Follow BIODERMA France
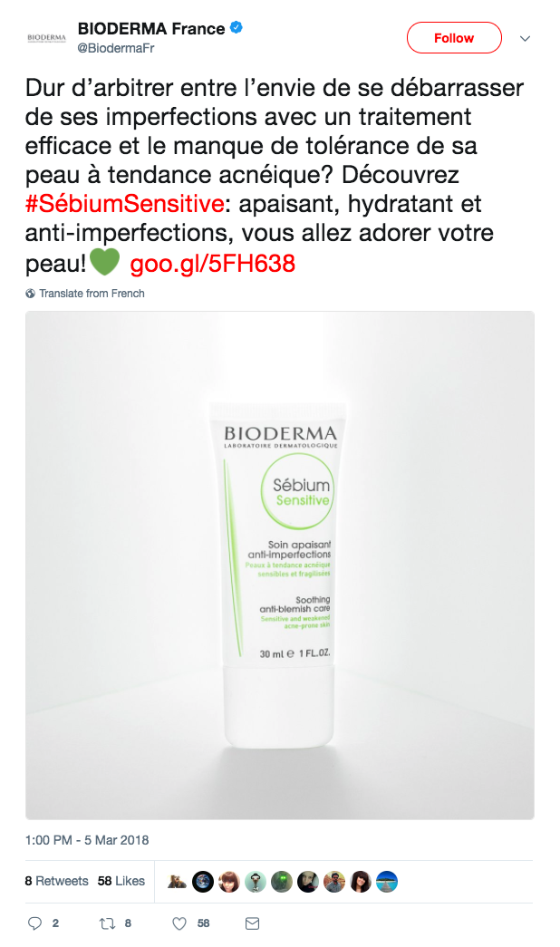Viewport: 560px width, 947px height. tap(454, 37)
